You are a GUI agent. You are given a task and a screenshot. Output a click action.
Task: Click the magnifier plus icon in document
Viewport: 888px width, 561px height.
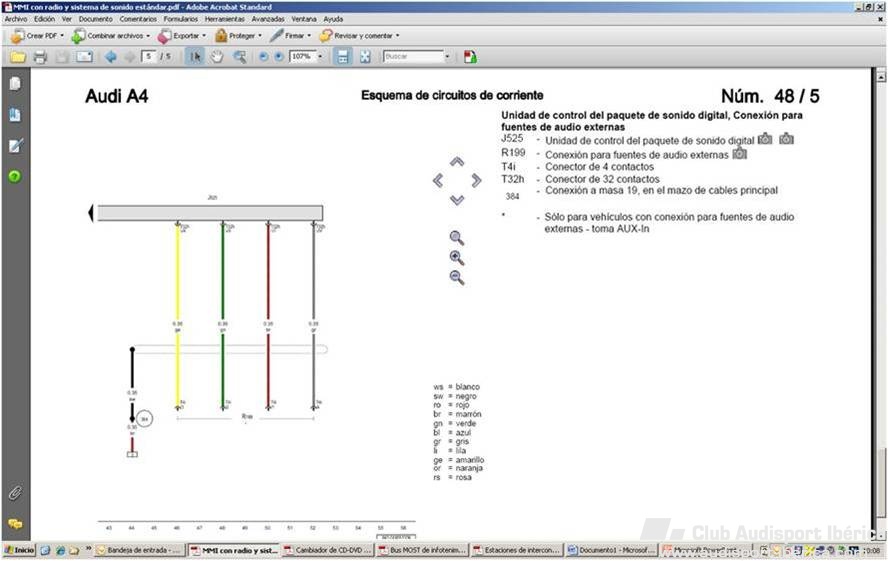(x=456, y=258)
